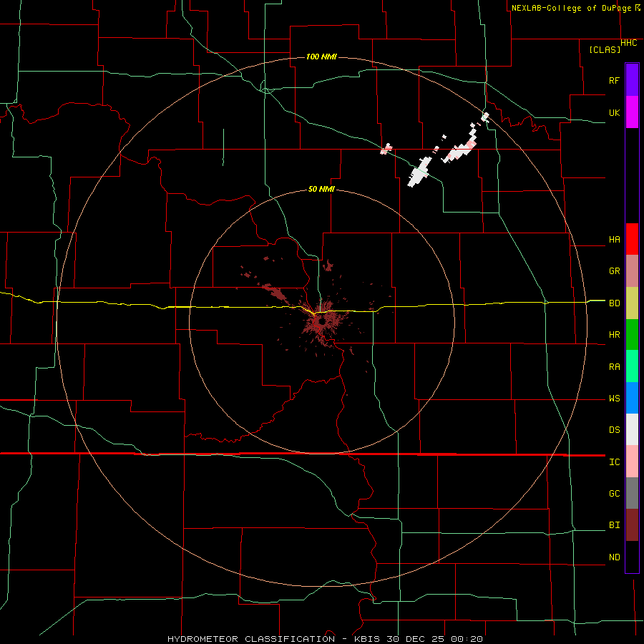
Task: Click the HA legend label
Action: 614,240
